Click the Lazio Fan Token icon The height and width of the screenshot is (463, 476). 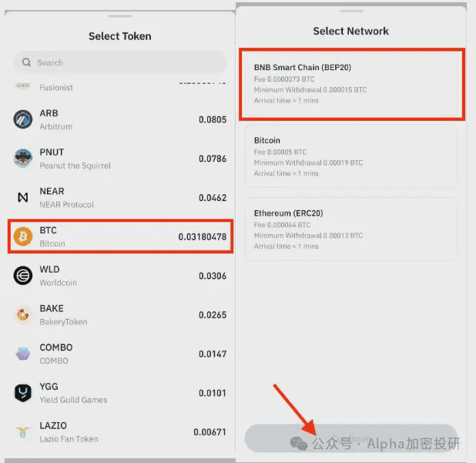(x=23, y=431)
